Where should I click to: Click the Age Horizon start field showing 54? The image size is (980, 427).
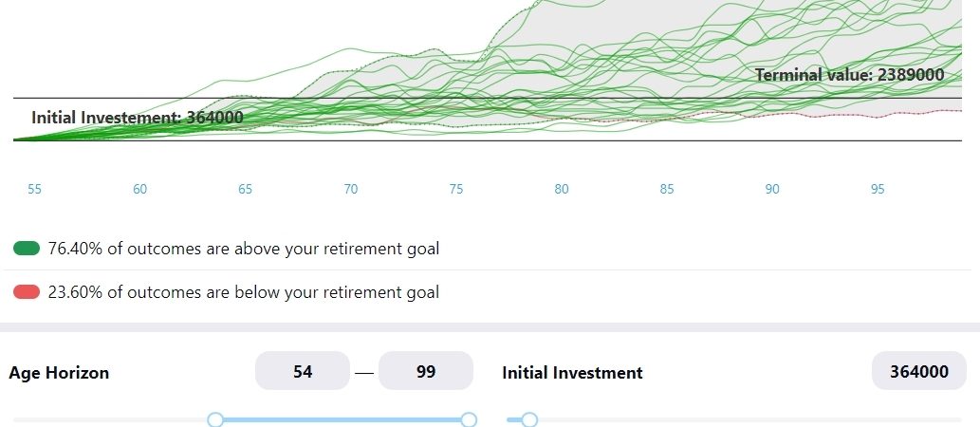click(x=303, y=371)
